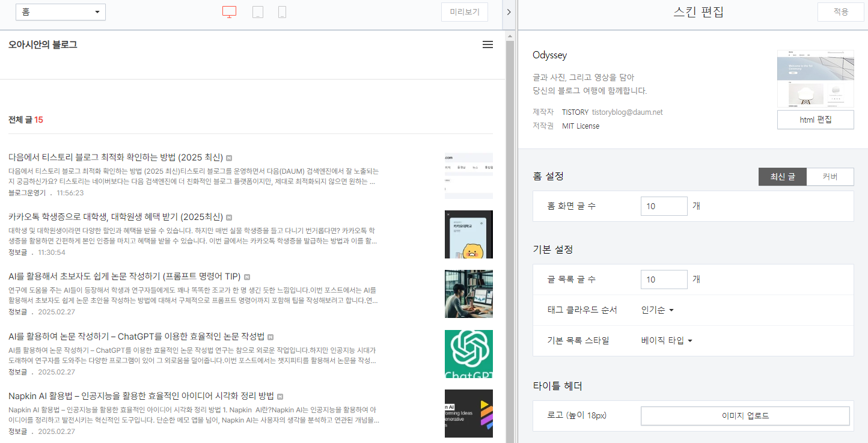Click the ChatGPT logo post thumbnail
The image size is (868, 443).
[x=469, y=354]
